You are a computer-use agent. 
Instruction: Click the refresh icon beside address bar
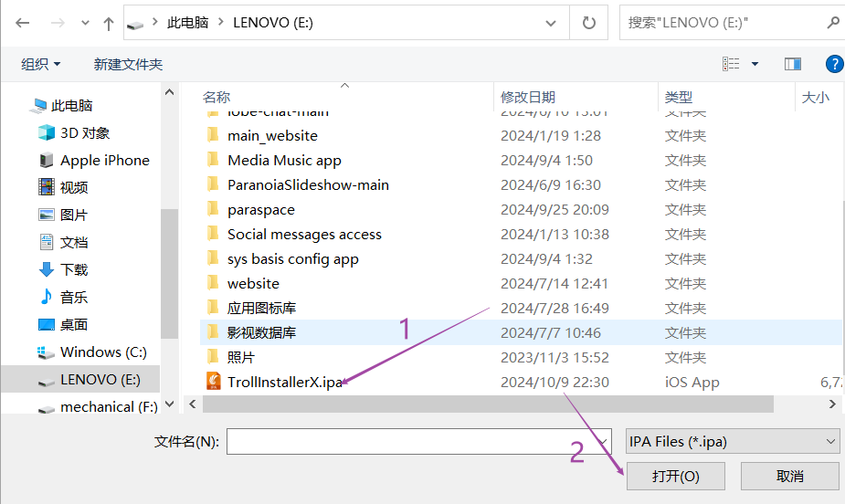(x=589, y=23)
